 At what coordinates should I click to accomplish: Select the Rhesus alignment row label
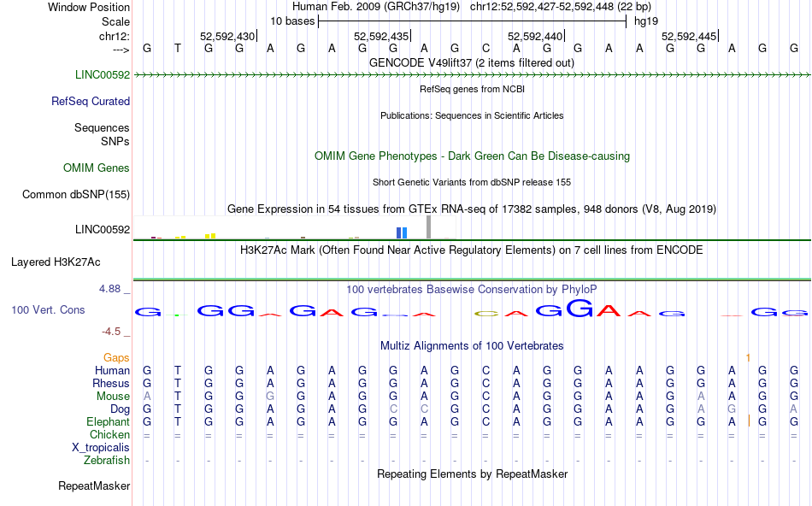coord(111,383)
